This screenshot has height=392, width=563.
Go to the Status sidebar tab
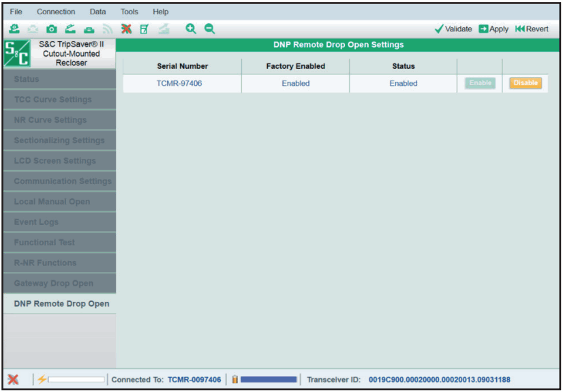tap(59, 79)
